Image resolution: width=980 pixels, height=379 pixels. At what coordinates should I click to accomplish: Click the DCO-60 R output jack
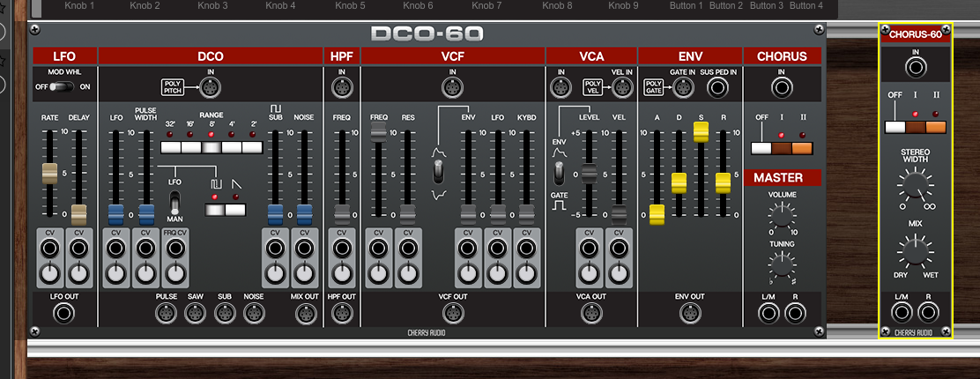(796, 312)
